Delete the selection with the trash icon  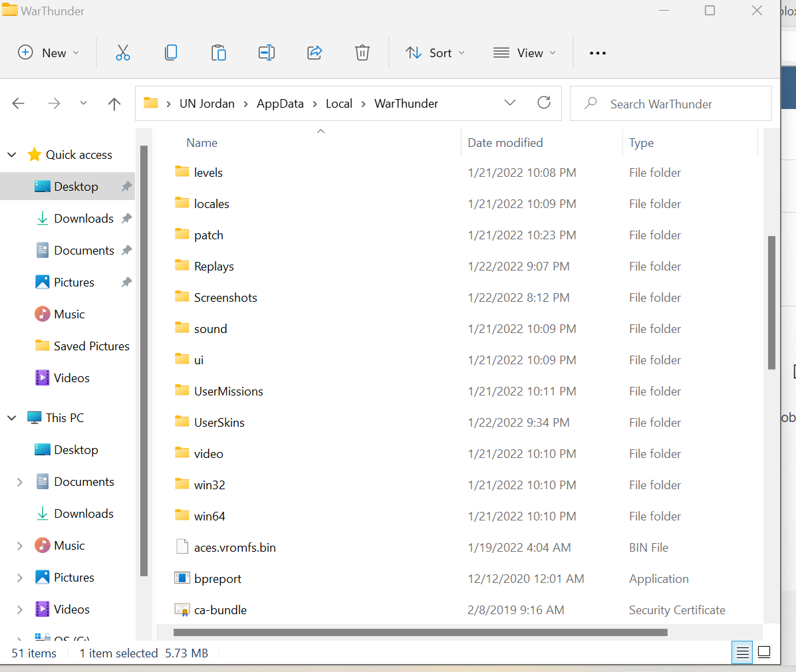[x=362, y=53]
